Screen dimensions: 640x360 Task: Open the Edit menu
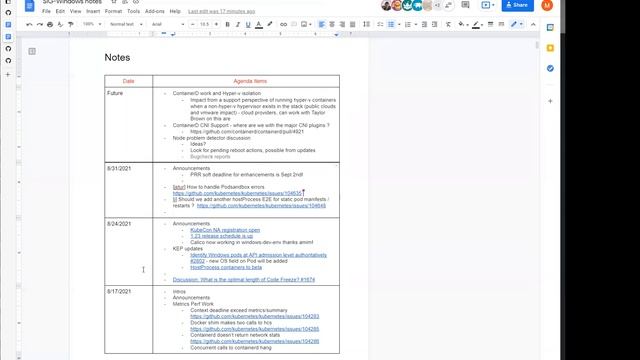[x=60, y=11]
